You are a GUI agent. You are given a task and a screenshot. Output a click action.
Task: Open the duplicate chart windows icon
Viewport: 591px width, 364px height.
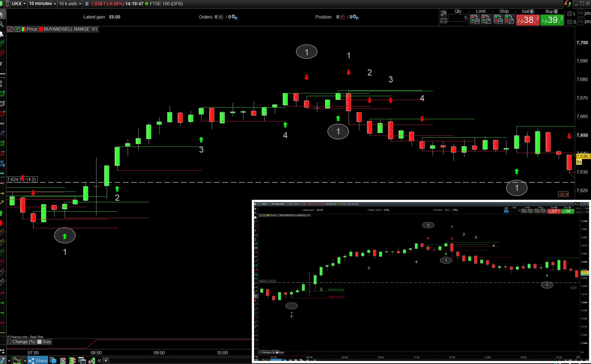coord(82,360)
